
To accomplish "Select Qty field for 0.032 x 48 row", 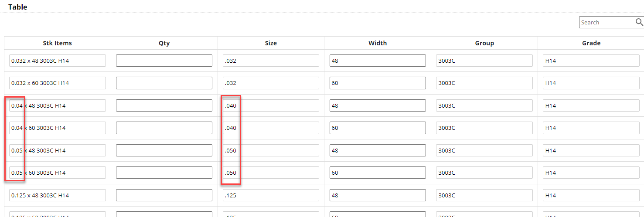I will [164, 61].
